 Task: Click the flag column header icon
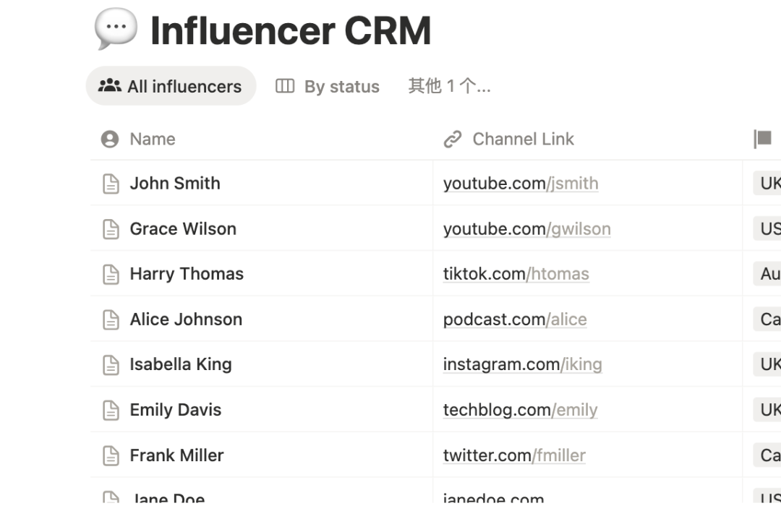click(x=763, y=139)
